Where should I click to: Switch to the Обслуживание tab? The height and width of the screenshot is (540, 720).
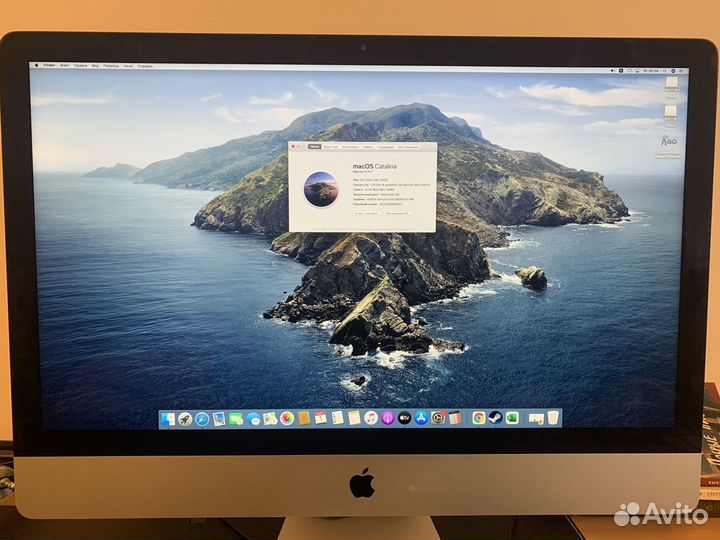coord(408,147)
